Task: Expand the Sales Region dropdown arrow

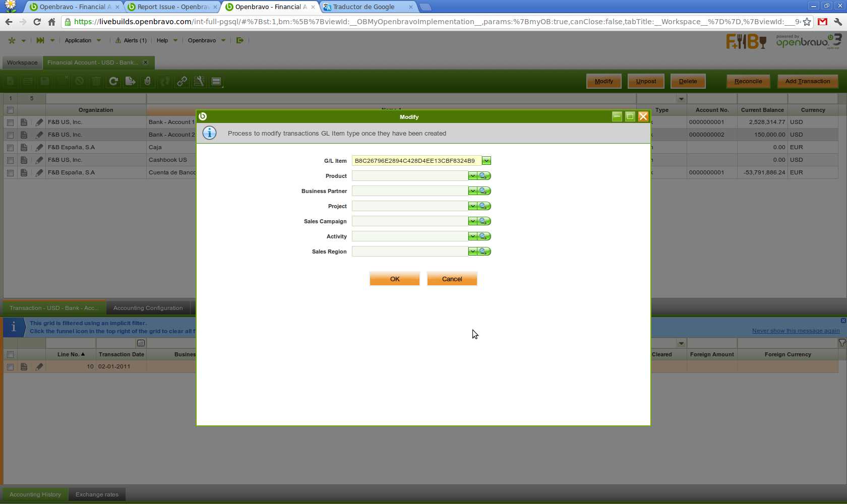Action: pos(472,251)
